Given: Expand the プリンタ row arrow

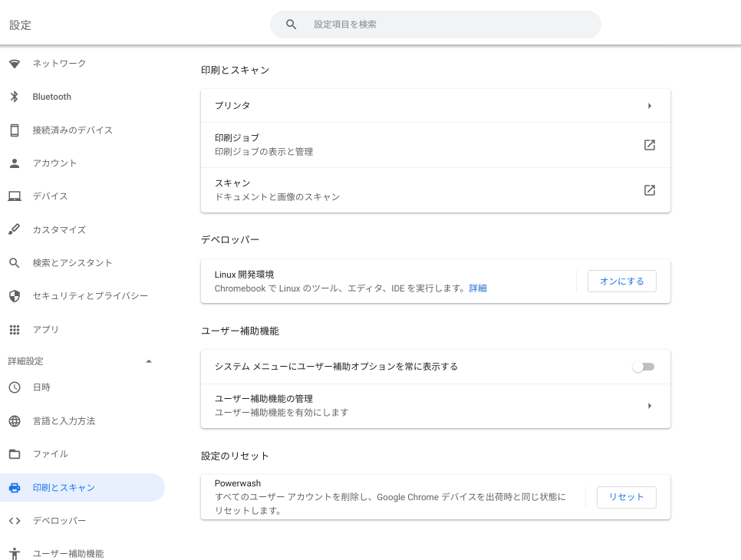Looking at the screenshot, I should pos(650,106).
